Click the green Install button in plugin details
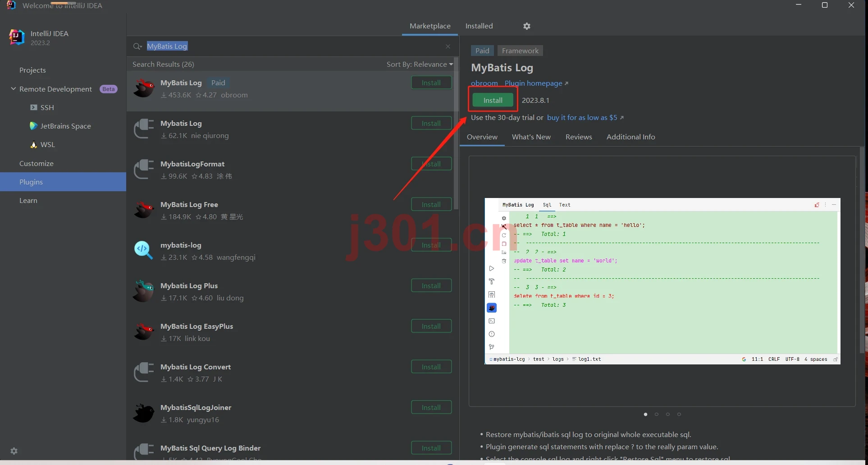Screen dimensions: 868x465 (493, 100)
